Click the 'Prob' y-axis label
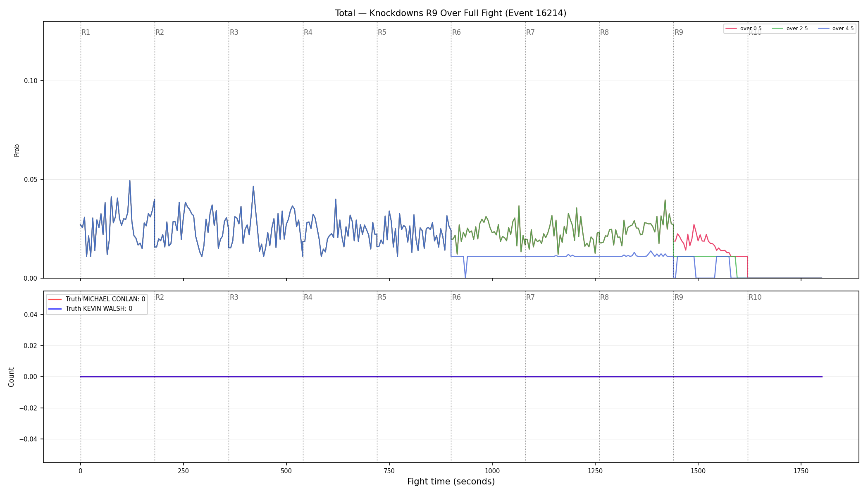868x496 pixels. coord(17,150)
